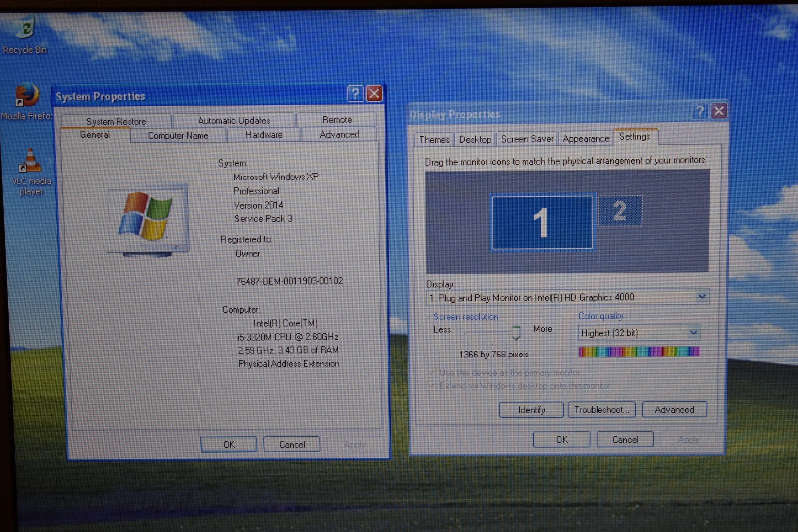Click the Advanced button in Display Properties

(x=674, y=409)
